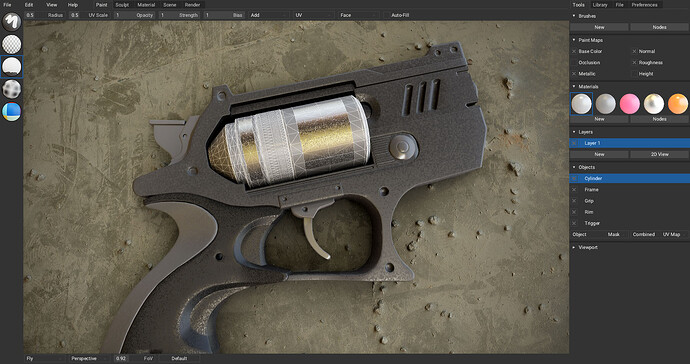Open the Library tab in side panel
The height and width of the screenshot is (364, 690).
coord(600,5)
